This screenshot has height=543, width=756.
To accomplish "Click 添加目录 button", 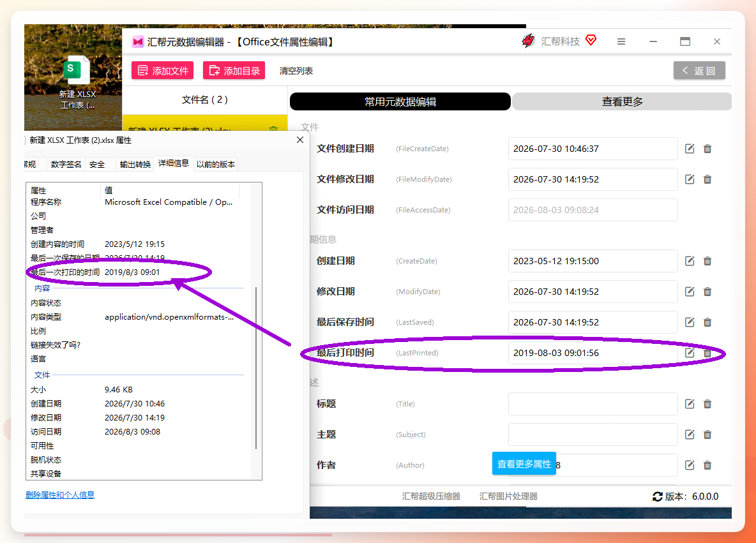I will tap(234, 70).
